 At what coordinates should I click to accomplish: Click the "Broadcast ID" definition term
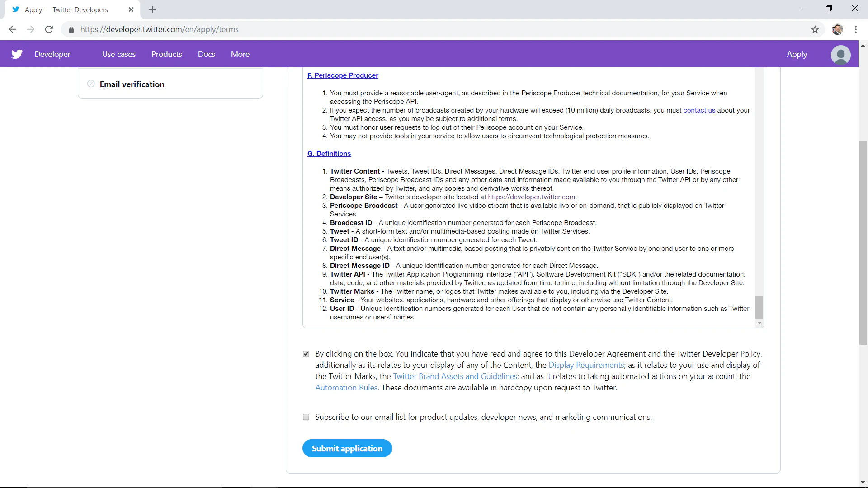pyautogui.click(x=351, y=223)
